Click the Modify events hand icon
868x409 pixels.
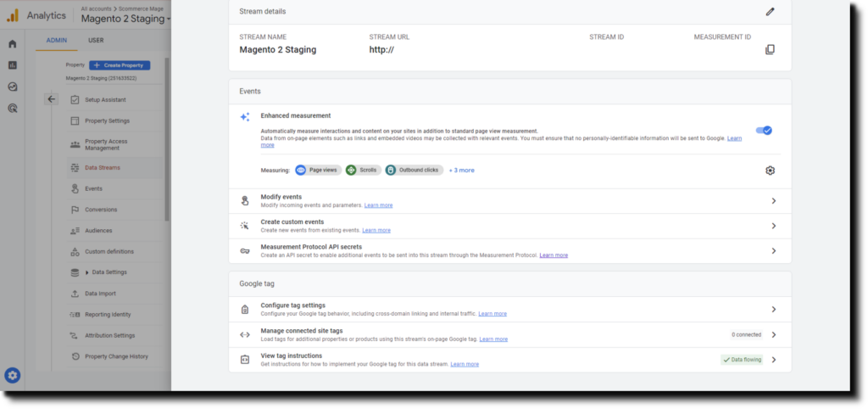point(245,200)
